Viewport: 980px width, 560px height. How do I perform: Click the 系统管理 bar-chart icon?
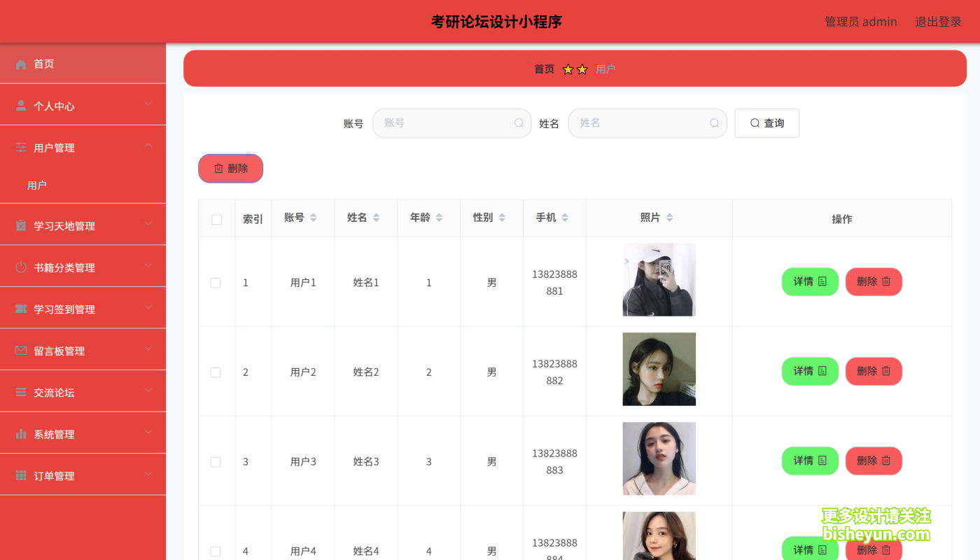(20, 433)
